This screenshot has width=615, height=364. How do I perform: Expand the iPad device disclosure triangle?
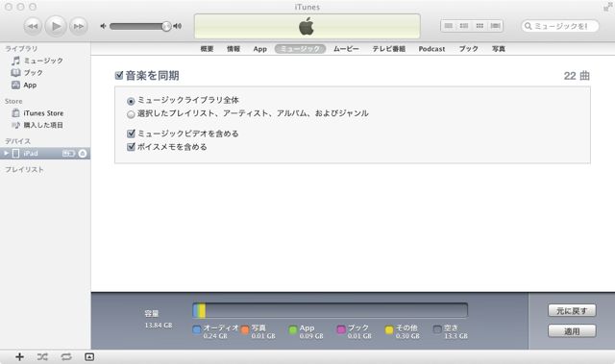click(x=6, y=154)
